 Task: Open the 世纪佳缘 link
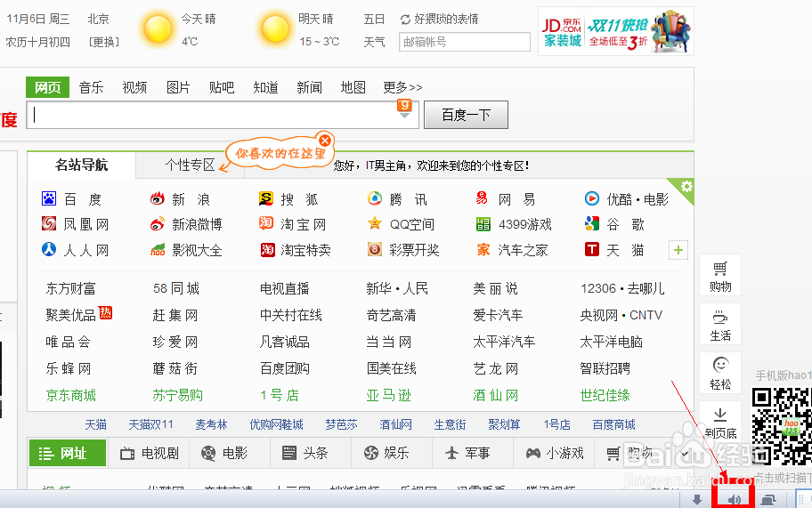tap(605, 396)
